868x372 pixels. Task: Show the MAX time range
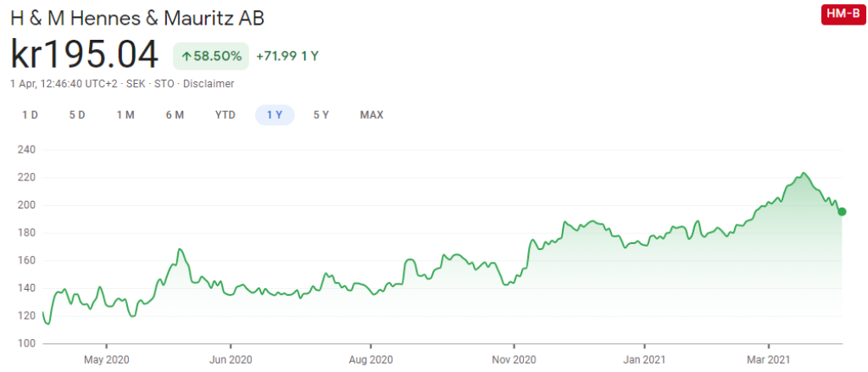(x=371, y=115)
